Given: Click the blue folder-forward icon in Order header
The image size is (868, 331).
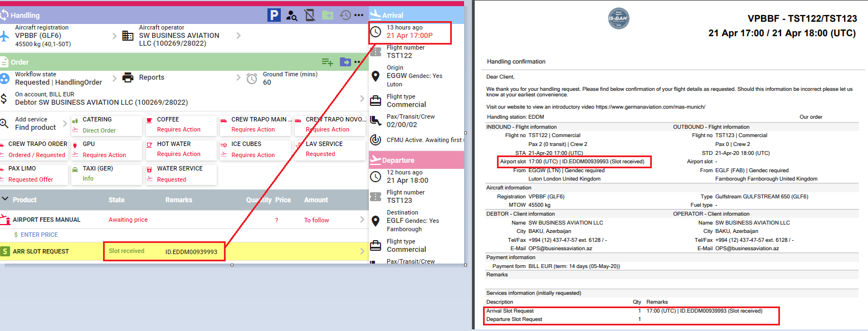Looking at the screenshot, I should [345, 62].
